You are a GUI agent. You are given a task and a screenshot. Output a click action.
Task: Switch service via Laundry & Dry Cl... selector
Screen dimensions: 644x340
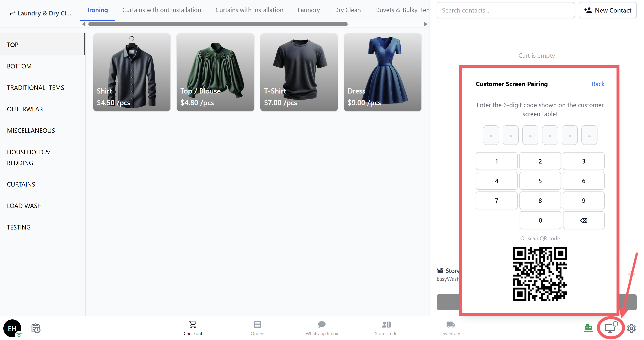40,13
